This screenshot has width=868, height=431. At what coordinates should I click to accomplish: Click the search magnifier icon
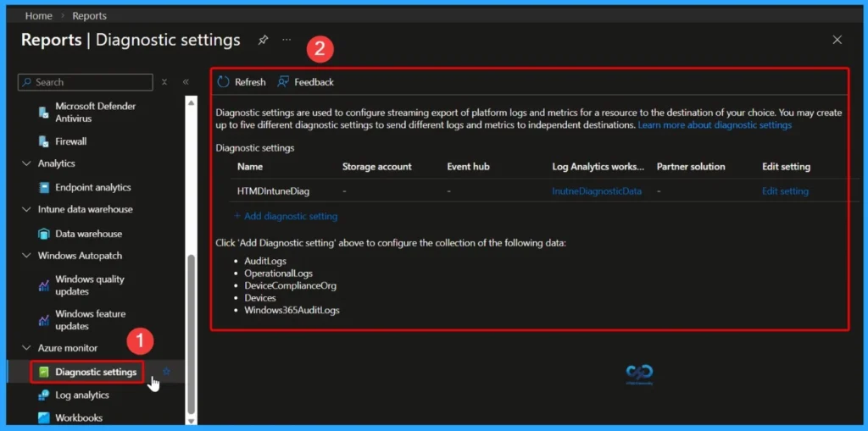pyautogui.click(x=27, y=82)
